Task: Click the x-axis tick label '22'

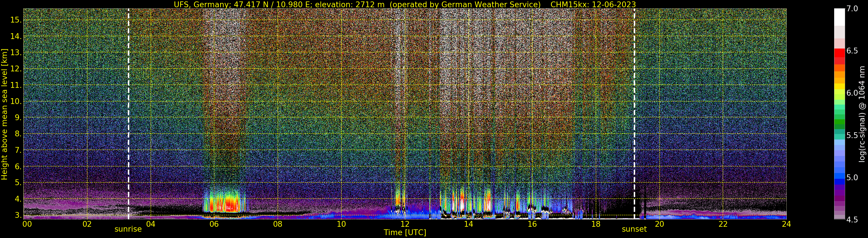Action: click(723, 224)
